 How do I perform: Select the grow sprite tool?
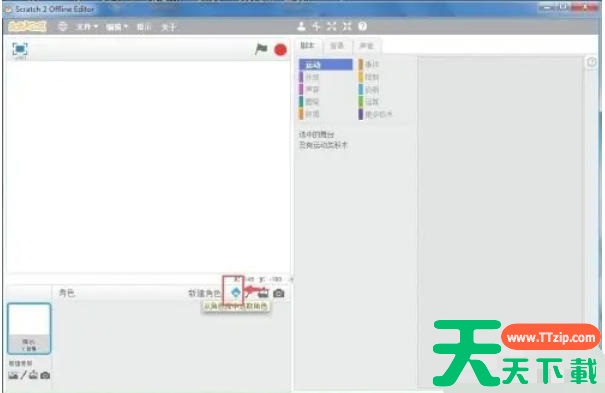(331, 26)
